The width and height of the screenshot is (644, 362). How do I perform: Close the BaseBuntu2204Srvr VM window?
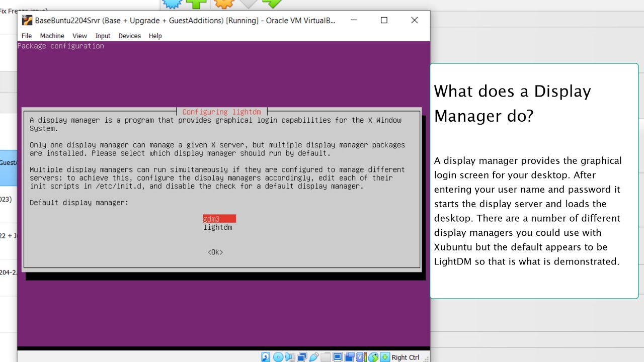pyautogui.click(x=415, y=20)
